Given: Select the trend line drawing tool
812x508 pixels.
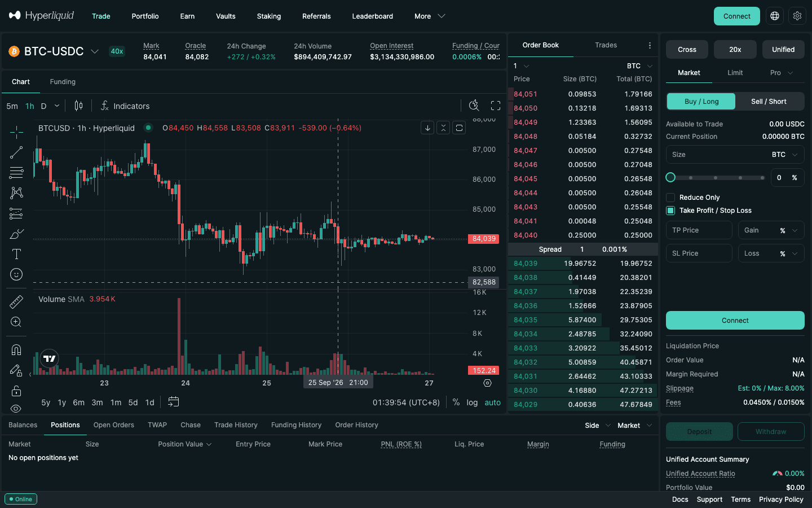Looking at the screenshot, I should point(16,152).
